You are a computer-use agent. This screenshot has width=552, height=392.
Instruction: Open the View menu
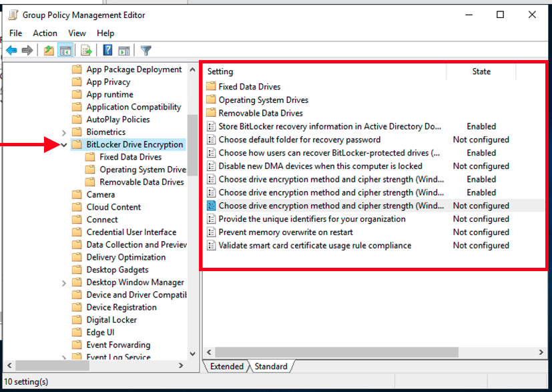click(77, 33)
